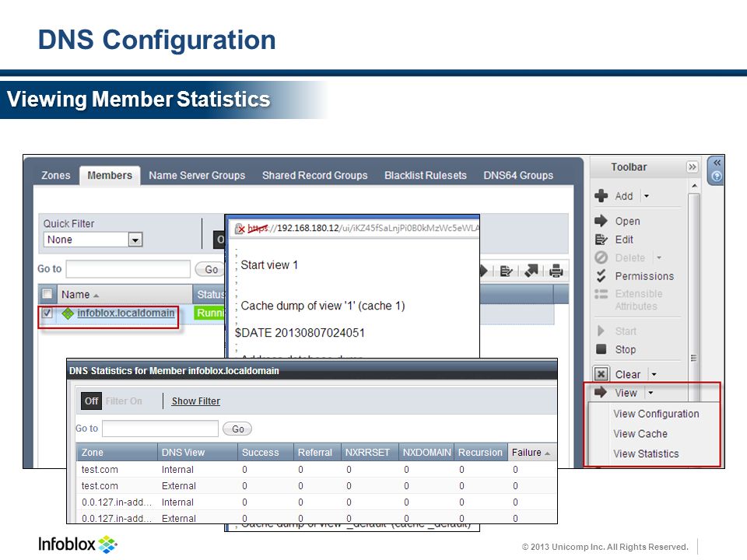747x560 pixels.
Task: Click the Recursion column header
Action: pos(481,453)
